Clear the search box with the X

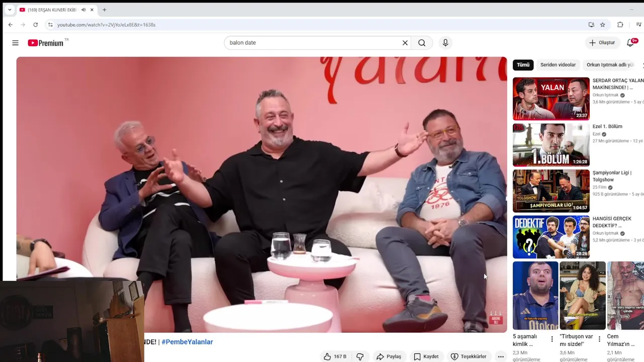click(x=405, y=43)
